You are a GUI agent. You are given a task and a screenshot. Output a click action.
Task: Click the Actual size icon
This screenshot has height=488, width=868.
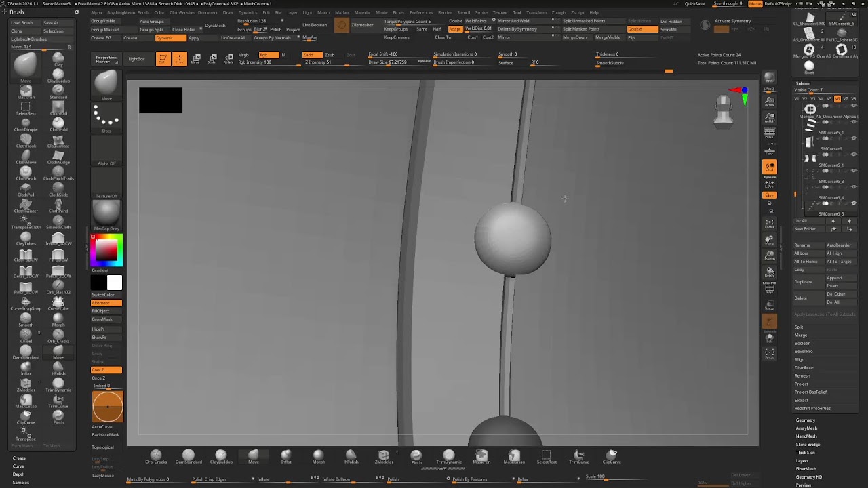770,101
